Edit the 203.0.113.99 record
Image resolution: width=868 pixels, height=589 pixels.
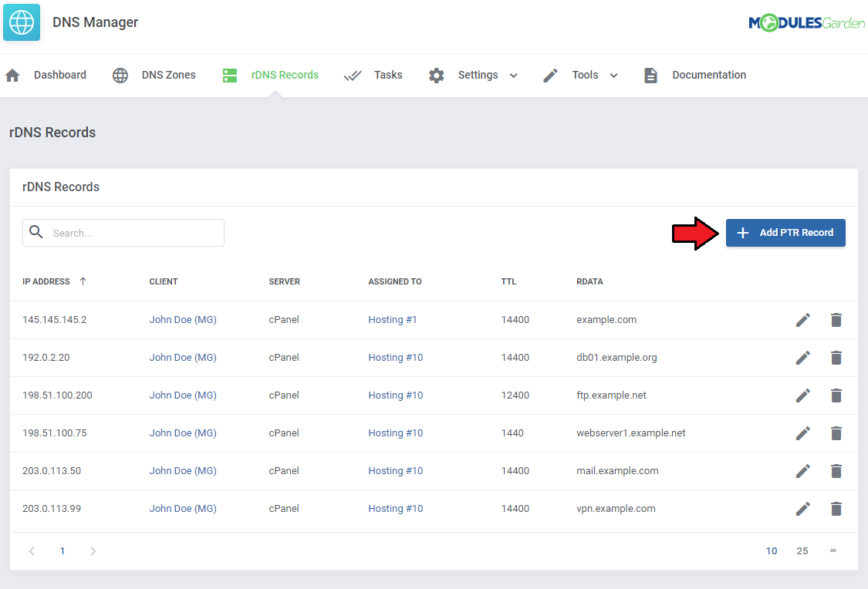pyautogui.click(x=803, y=509)
